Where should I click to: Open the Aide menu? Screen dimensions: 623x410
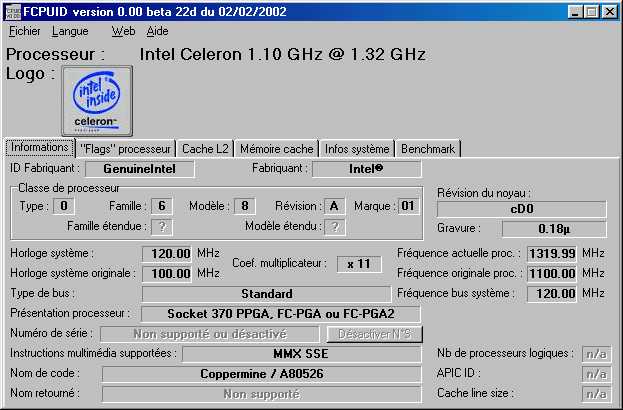tap(157, 31)
